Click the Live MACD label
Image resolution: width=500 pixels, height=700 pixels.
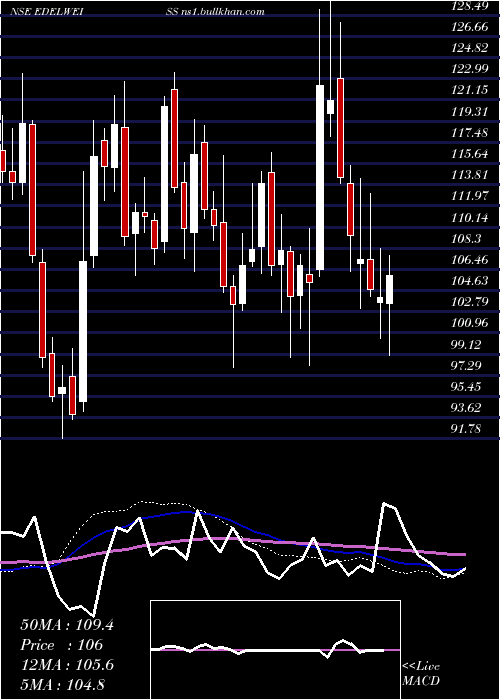421,674
